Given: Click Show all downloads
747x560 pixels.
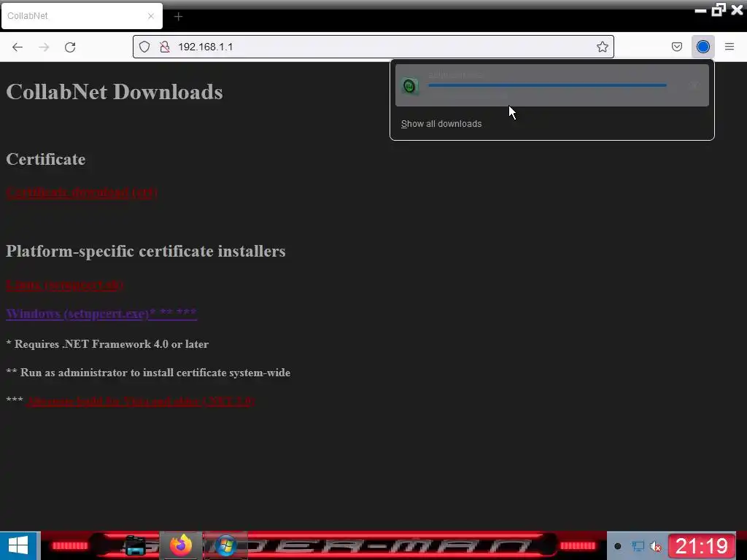Looking at the screenshot, I should pos(441,124).
